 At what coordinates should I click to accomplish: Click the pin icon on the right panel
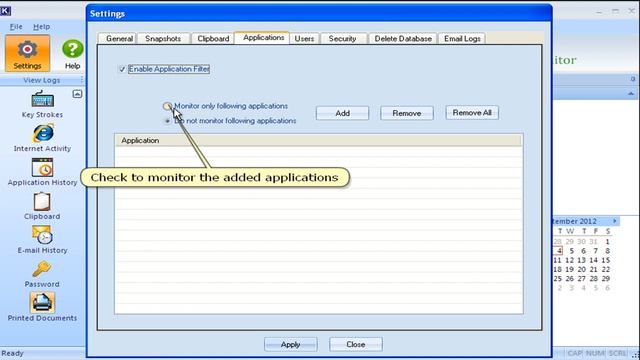[633, 79]
